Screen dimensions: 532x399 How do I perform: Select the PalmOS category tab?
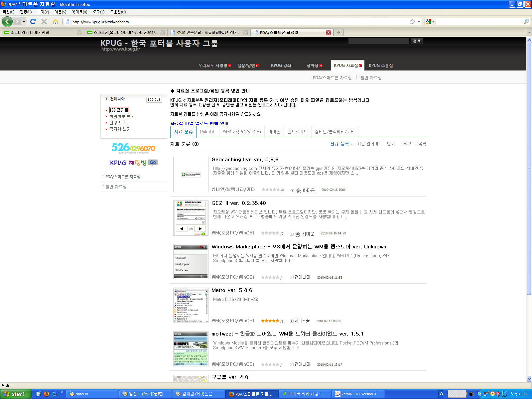click(208, 132)
